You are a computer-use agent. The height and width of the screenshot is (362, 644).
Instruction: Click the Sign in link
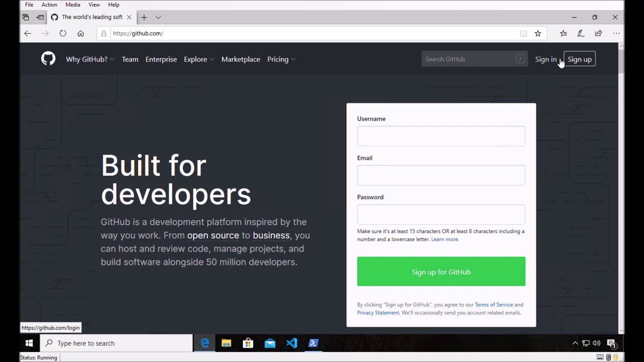pyautogui.click(x=546, y=59)
